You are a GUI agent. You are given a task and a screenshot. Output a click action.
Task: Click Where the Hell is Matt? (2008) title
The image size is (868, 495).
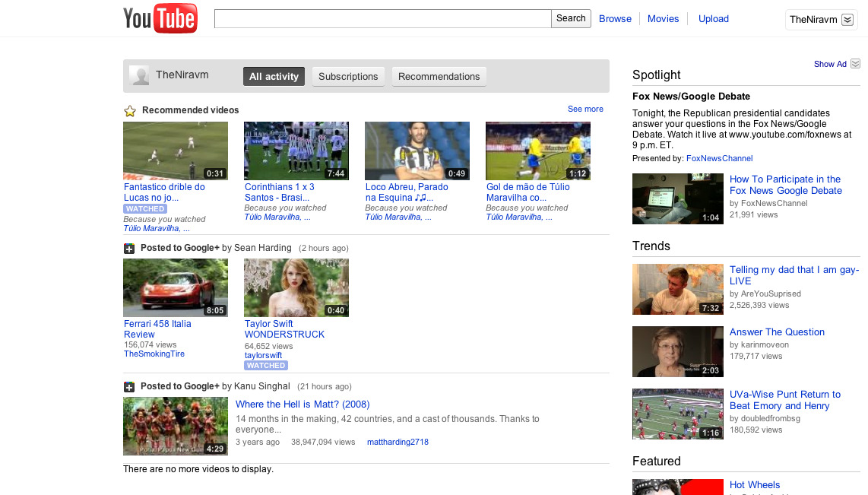[303, 405]
